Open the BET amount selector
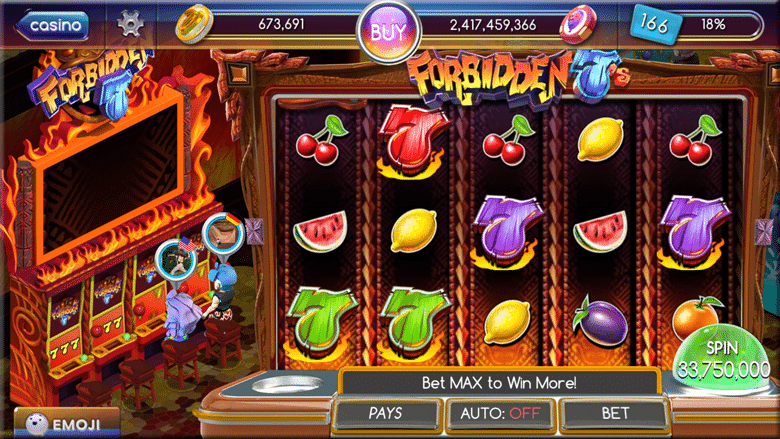The width and height of the screenshot is (780, 439). 615,413
